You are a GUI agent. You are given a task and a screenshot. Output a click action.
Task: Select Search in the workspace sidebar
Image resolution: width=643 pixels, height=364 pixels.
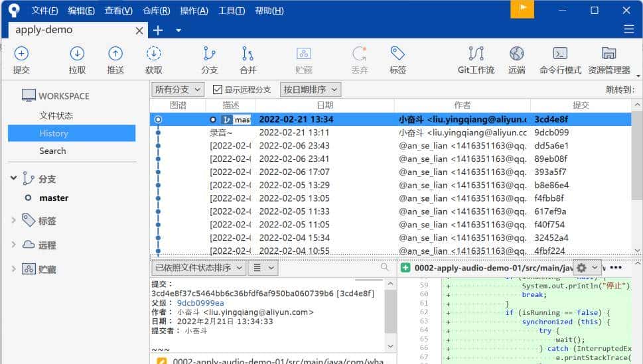(x=52, y=151)
